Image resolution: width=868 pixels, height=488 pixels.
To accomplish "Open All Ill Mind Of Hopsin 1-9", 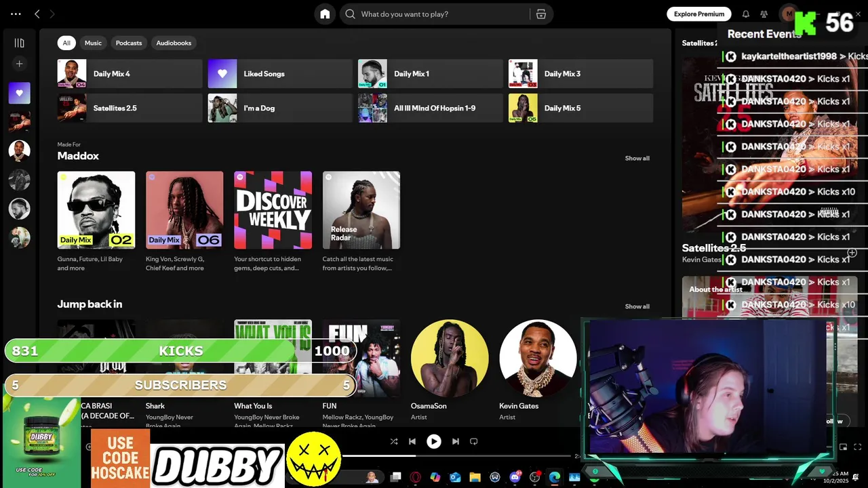I will [430, 108].
